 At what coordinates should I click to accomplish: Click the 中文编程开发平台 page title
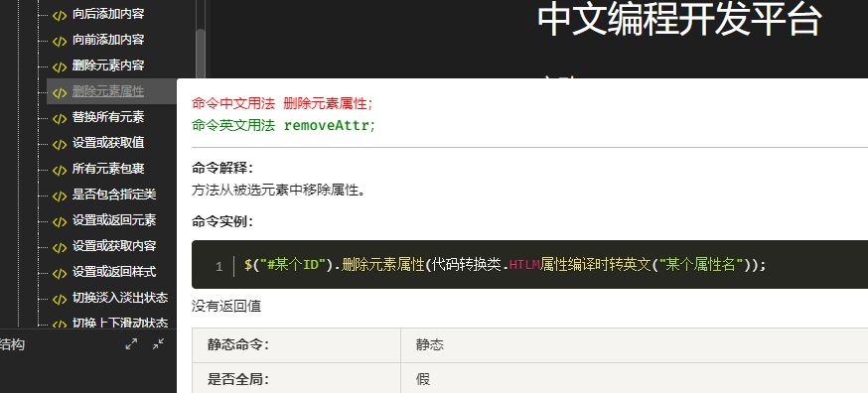coord(679,20)
